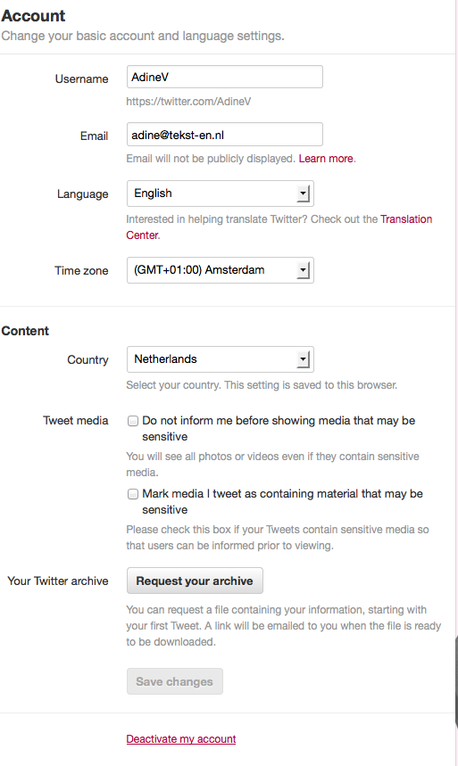Check 'Mark media I tweet' as sensitive
Image resolution: width=458 pixels, height=766 pixels.
[132, 494]
